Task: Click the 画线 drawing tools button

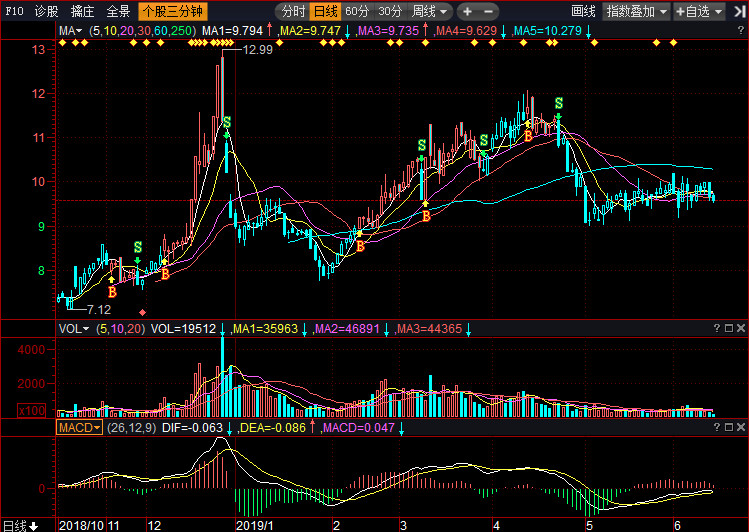Action: pos(583,12)
